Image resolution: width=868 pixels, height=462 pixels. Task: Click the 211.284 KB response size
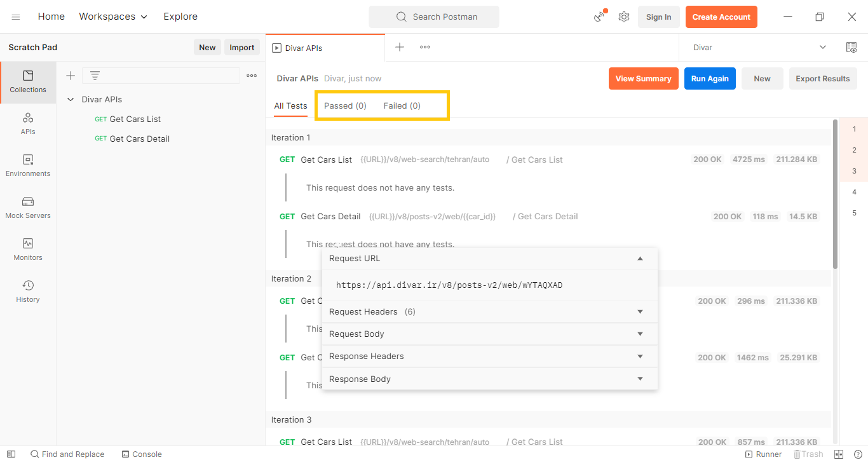[x=797, y=160]
